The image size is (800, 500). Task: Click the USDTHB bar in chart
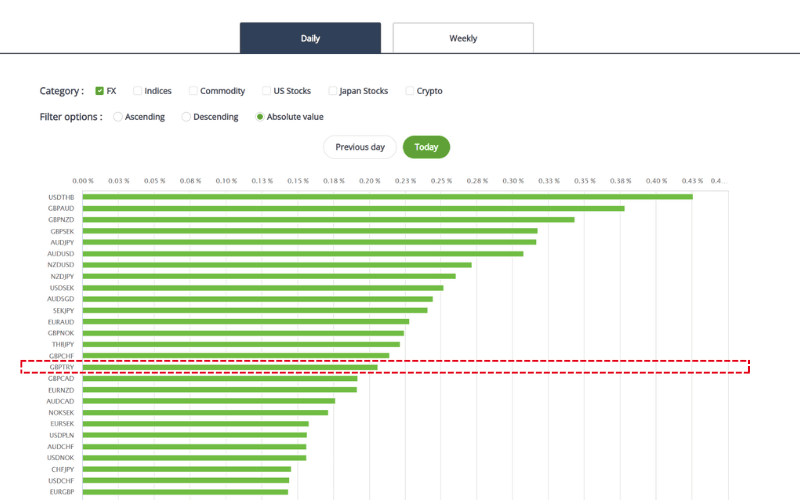point(387,197)
